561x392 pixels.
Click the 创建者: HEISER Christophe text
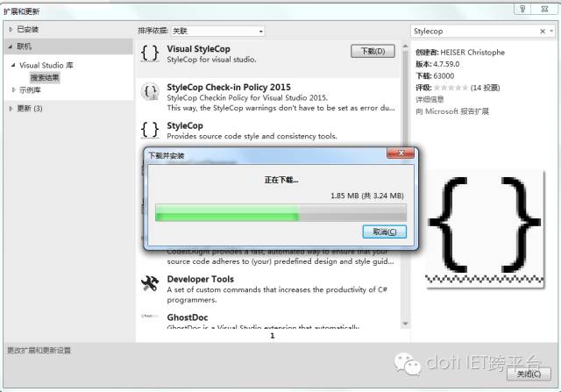tap(460, 53)
